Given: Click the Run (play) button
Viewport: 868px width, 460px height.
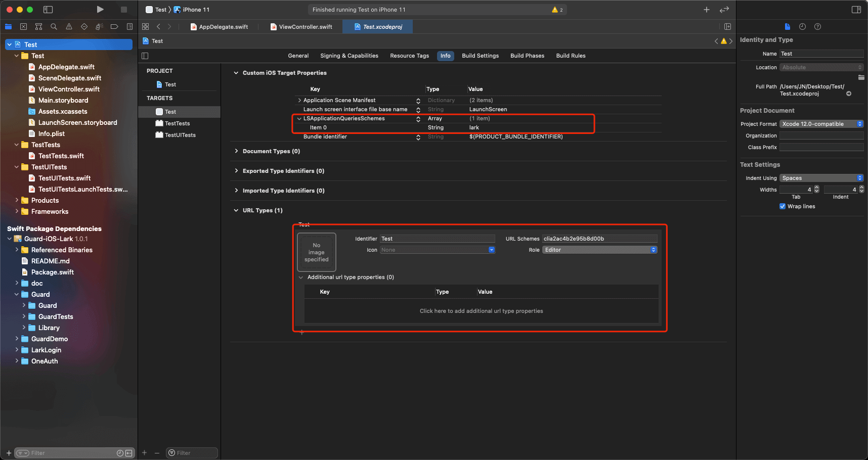Looking at the screenshot, I should pos(100,10).
